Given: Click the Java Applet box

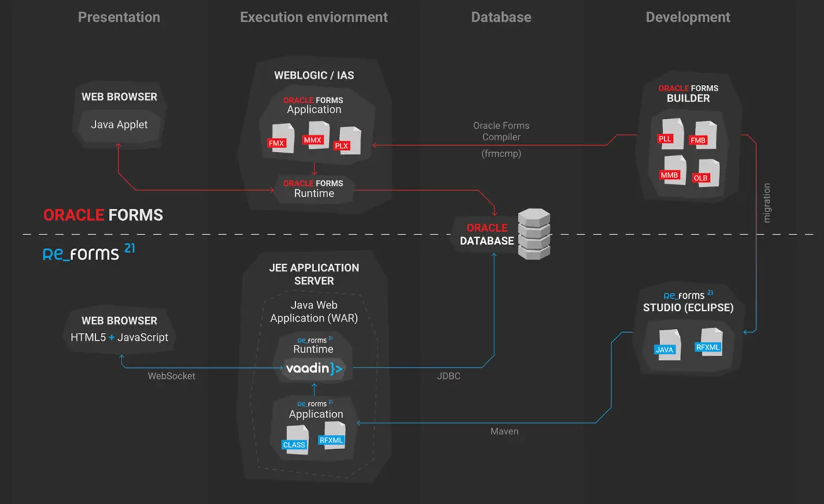Looking at the screenshot, I should 119,125.
